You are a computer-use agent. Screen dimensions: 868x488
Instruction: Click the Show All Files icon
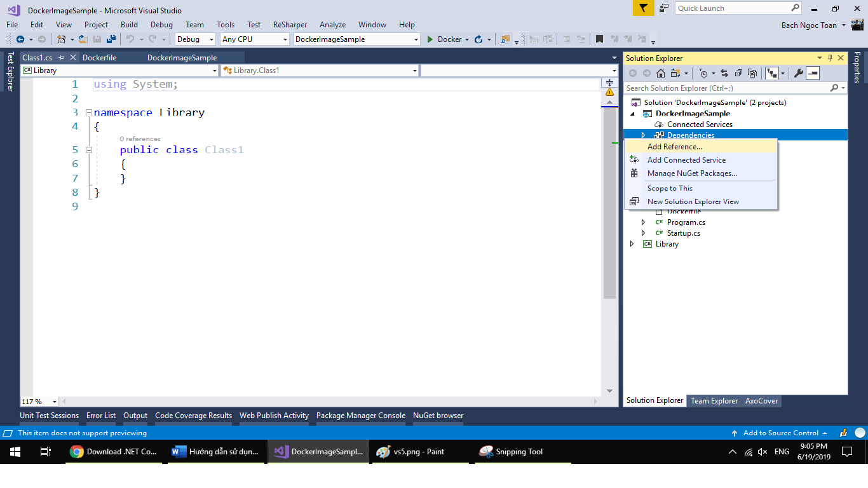tap(752, 73)
